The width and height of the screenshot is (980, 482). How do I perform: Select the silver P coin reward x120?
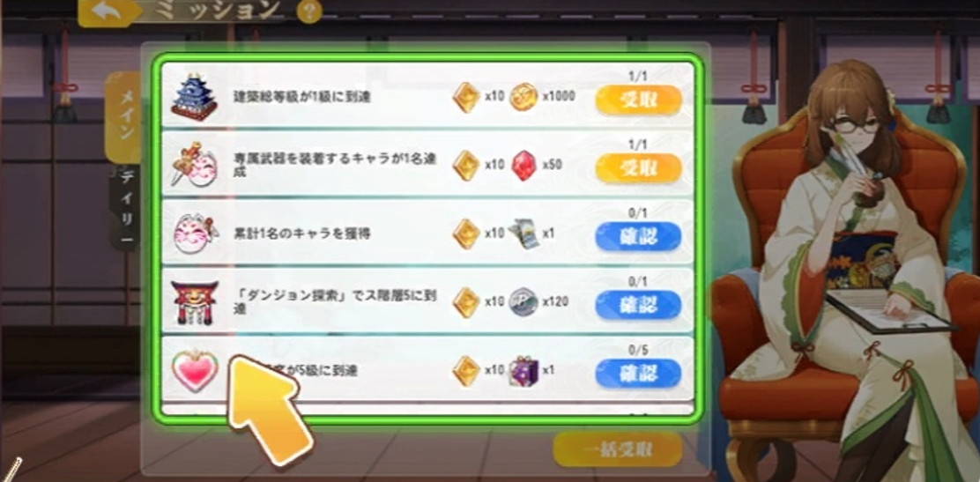(523, 302)
